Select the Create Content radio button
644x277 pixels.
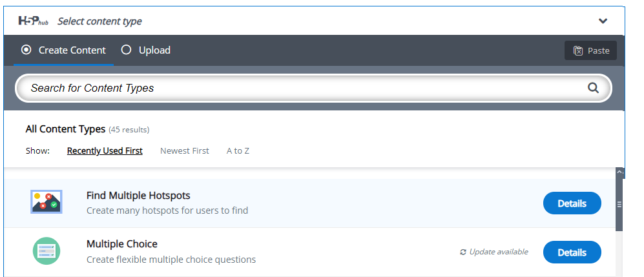26,50
